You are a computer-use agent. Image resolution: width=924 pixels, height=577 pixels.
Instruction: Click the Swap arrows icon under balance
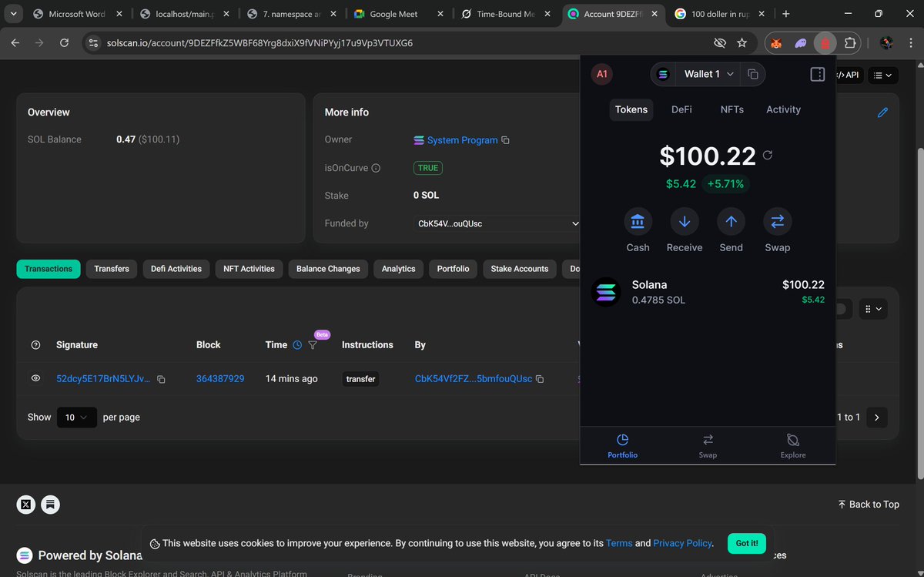click(778, 222)
